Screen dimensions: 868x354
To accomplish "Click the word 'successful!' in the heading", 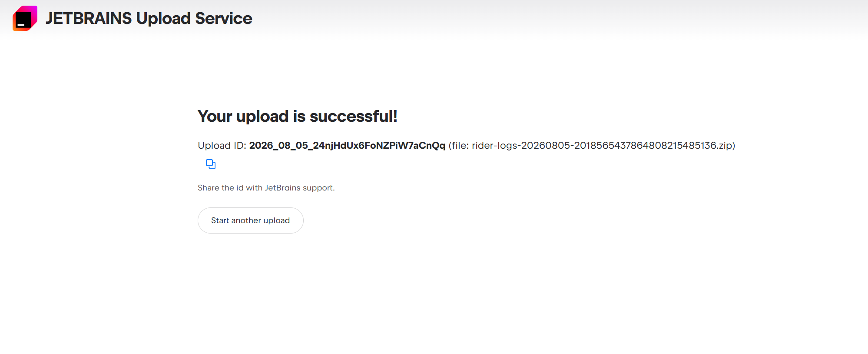I will click(354, 116).
